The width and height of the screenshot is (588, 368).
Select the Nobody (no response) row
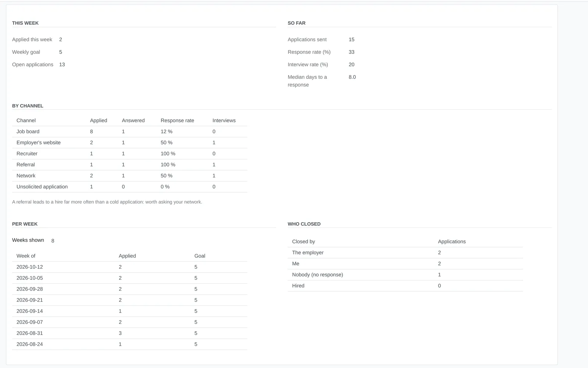[405, 275]
